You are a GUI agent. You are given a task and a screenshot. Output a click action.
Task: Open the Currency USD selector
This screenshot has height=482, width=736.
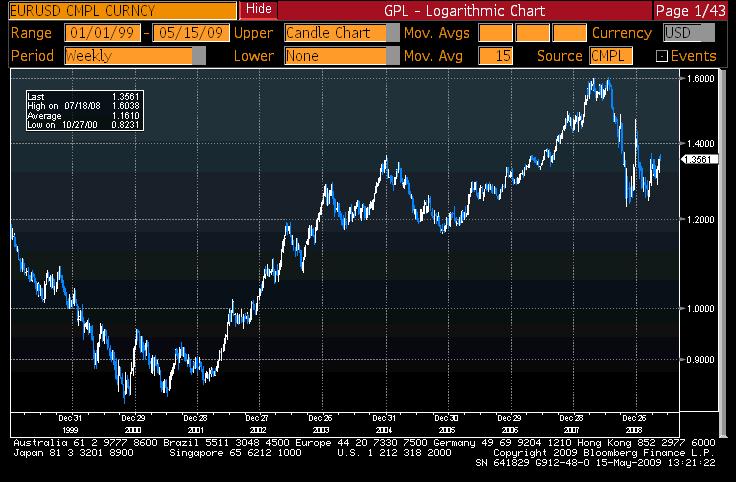coord(688,33)
